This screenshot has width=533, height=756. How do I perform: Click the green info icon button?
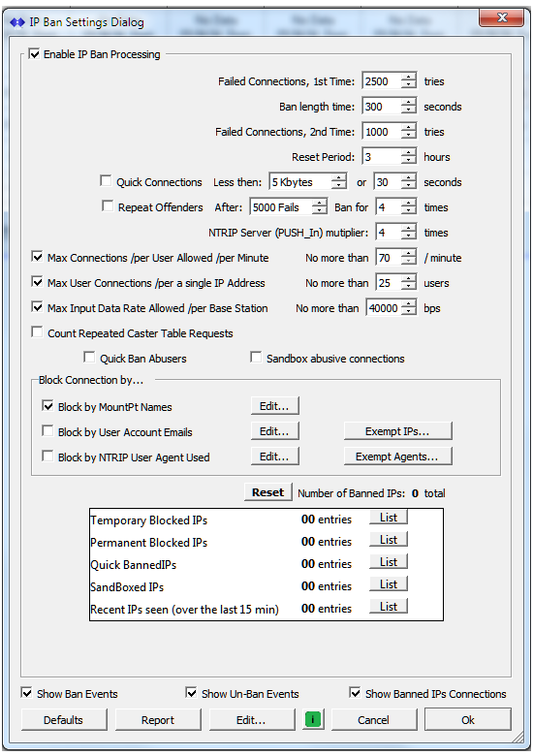[313, 720]
